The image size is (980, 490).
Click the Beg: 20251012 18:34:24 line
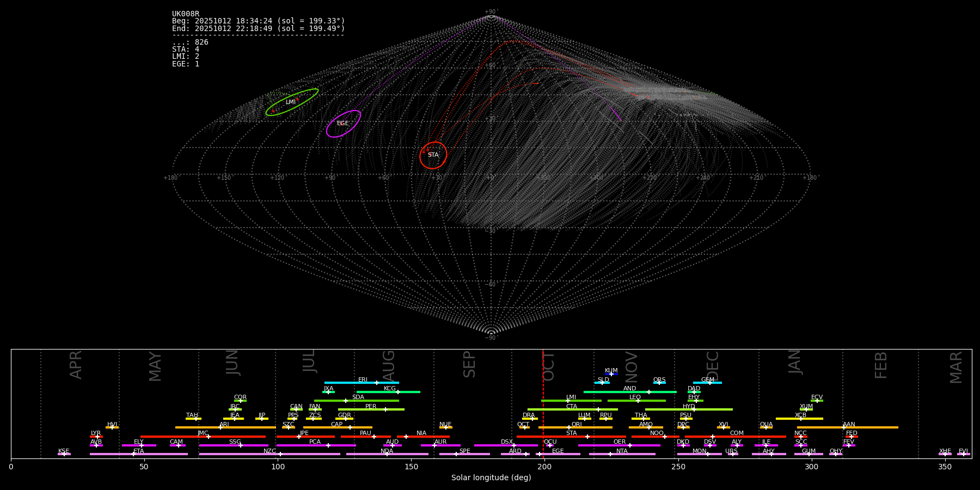click(x=259, y=21)
